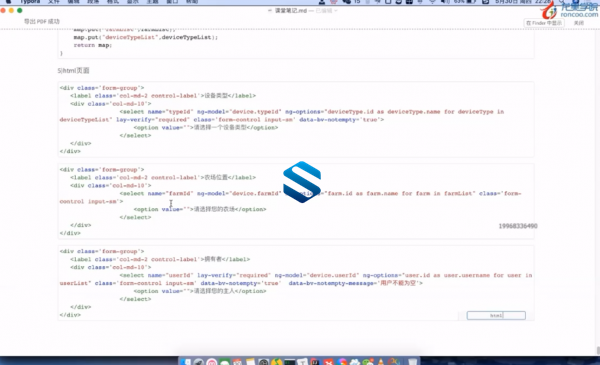Open IntelliJ IDEA from the dock
This screenshot has height=365, width=600.
point(316,362)
